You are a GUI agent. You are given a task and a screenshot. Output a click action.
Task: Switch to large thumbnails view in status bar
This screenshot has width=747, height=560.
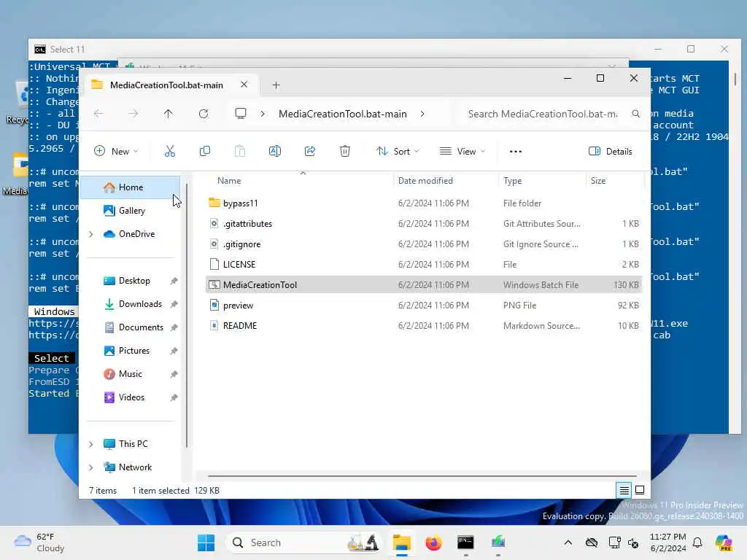(x=640, y=490)
